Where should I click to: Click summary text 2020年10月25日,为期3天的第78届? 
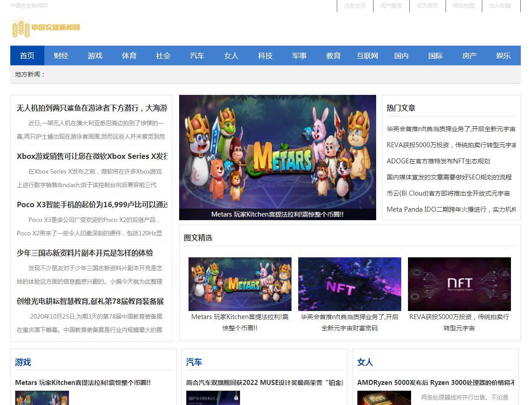(x=90, y=323)
